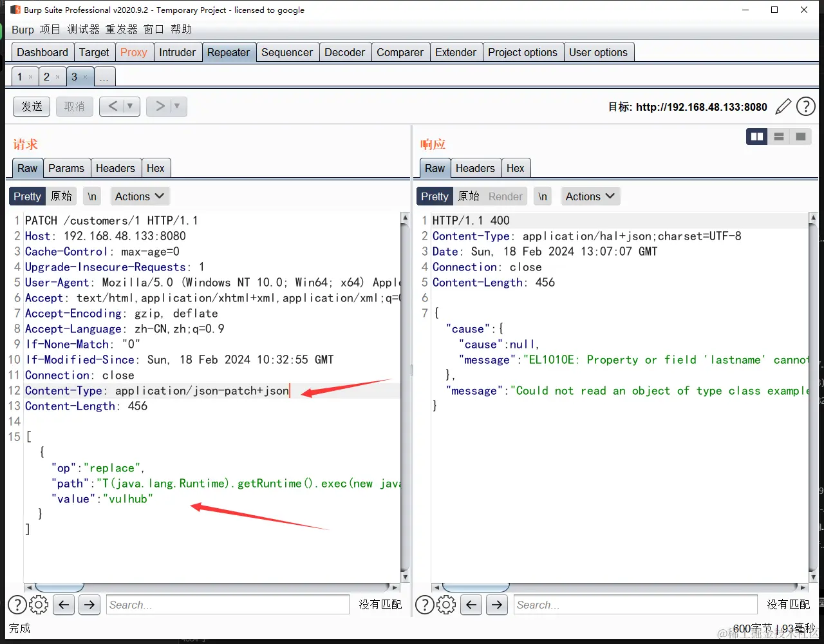Open history dropdown beside forward arrow
The height and width of the screenshot is (644, 824).
pyautogui.click(x=178, y=106)
